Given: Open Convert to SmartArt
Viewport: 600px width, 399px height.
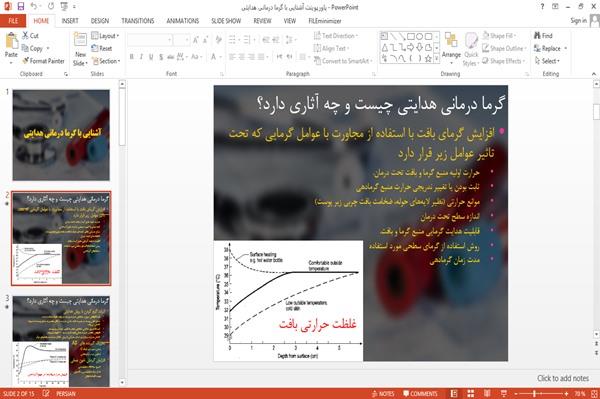Looking at the screenshot, I should (343, 61).
